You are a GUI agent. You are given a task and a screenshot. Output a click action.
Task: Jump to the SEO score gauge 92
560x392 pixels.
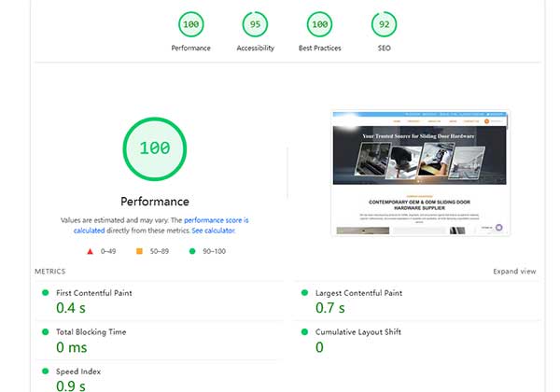383,24
